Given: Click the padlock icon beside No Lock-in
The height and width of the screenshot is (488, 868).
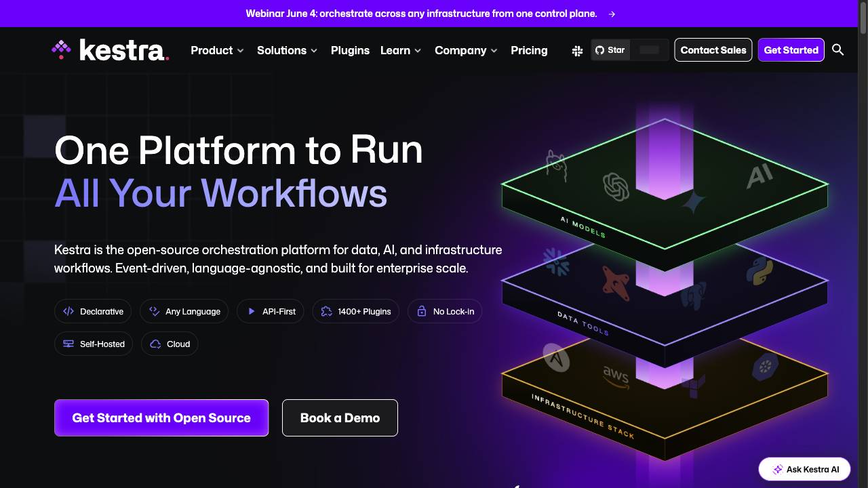Looking at the screenshot, I should [422, 312].
